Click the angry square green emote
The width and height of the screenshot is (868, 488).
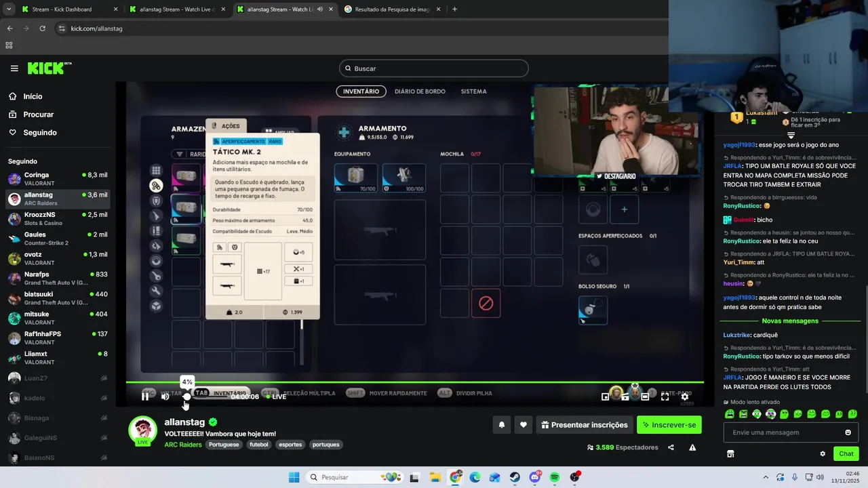click(743, 414)
